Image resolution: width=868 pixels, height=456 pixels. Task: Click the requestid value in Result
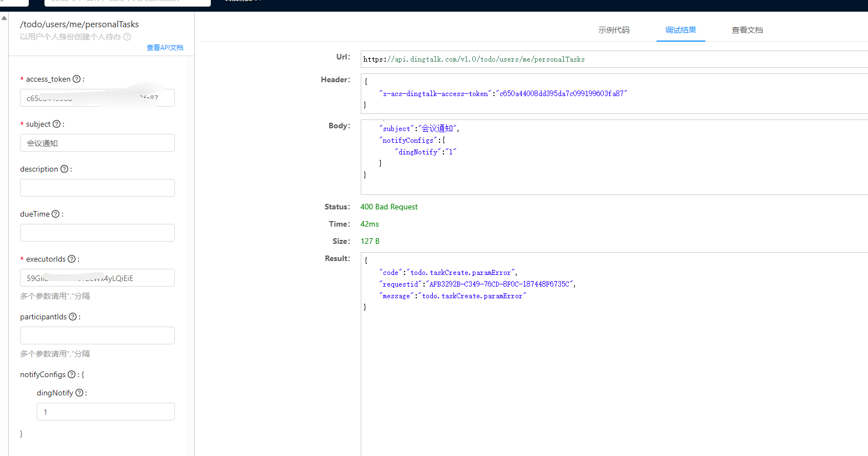tap(499, 284)
